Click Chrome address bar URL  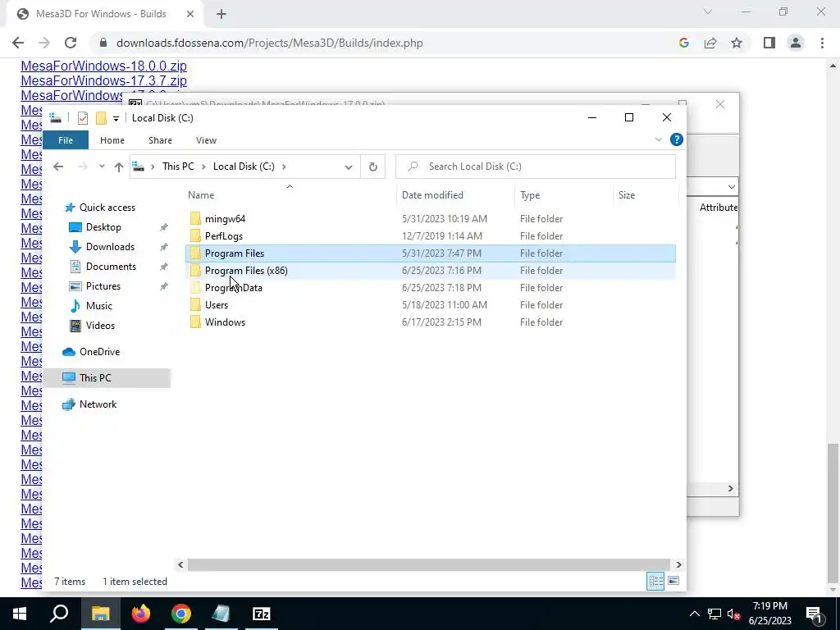point(269,43)
